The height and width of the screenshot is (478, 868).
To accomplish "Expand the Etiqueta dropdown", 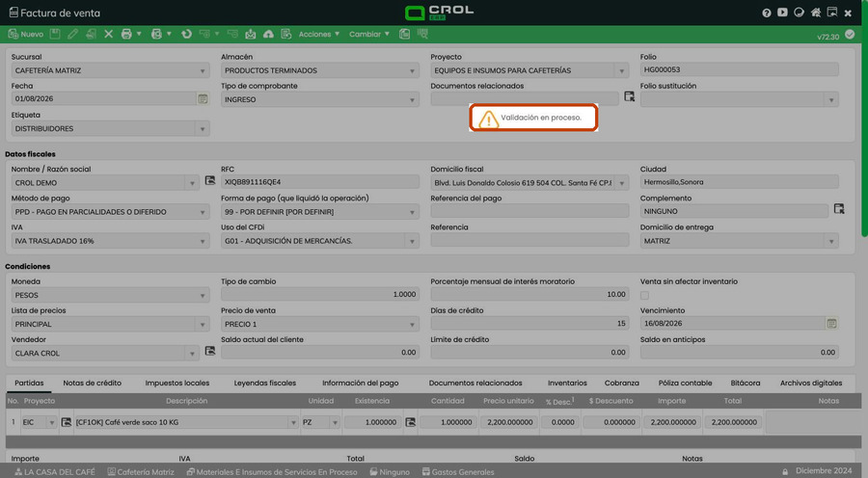I will tap(203, 129).
